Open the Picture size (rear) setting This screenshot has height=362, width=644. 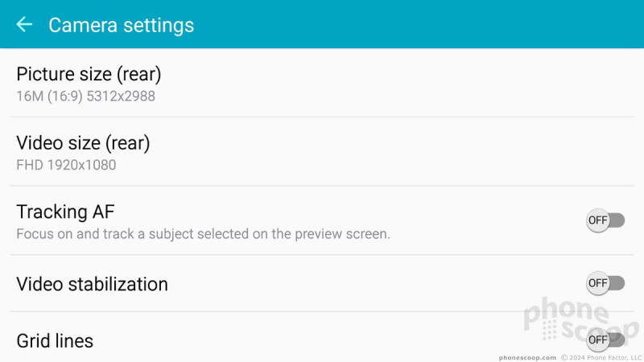pyautogui.click(x=322, y=84)
